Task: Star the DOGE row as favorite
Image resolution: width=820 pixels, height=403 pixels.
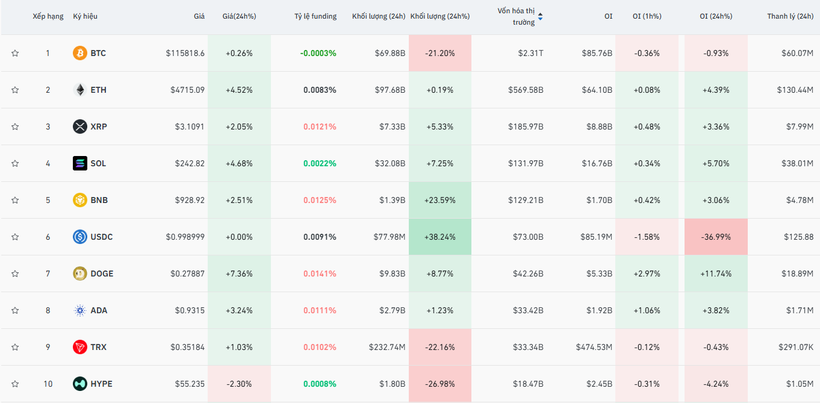Action: point(15,274)
